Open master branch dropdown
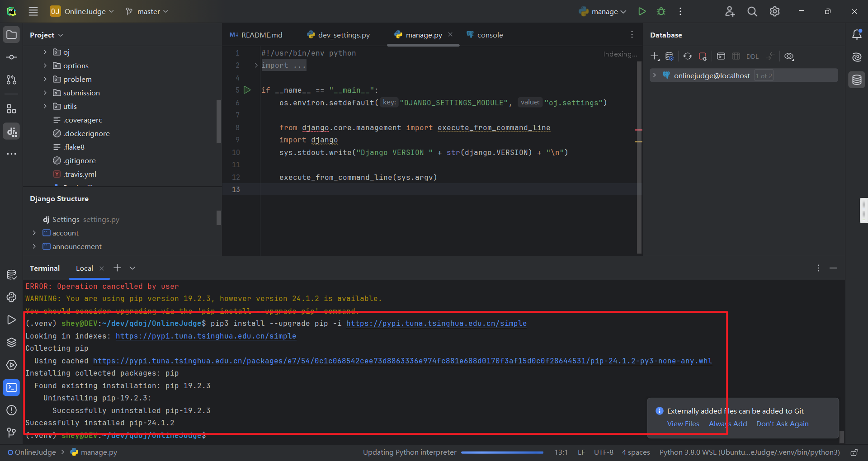 pyautogui.click(x=147, y=11)
